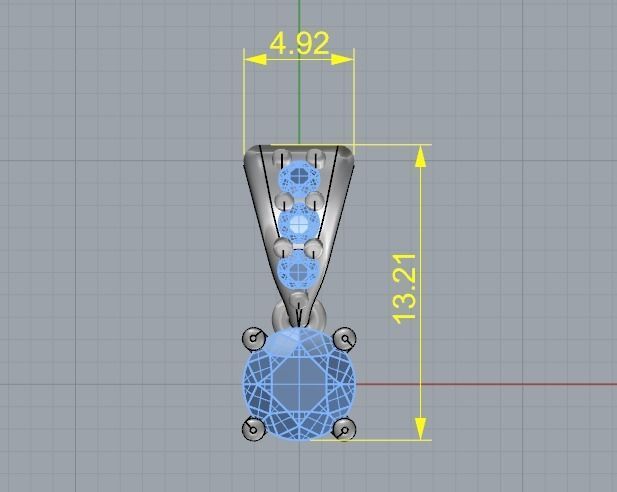Select the 4.92 width dimension text
617x492 pixels.
click(299, 43)
